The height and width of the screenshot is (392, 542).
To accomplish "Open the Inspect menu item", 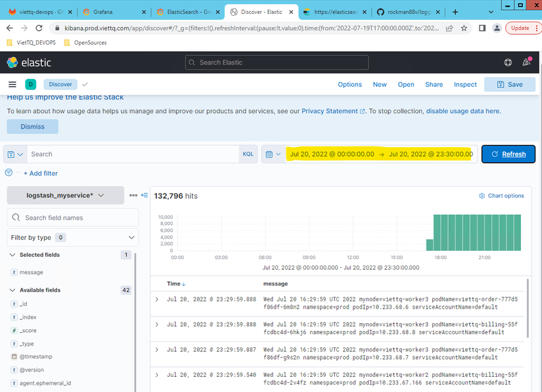I will coord(465,85).
